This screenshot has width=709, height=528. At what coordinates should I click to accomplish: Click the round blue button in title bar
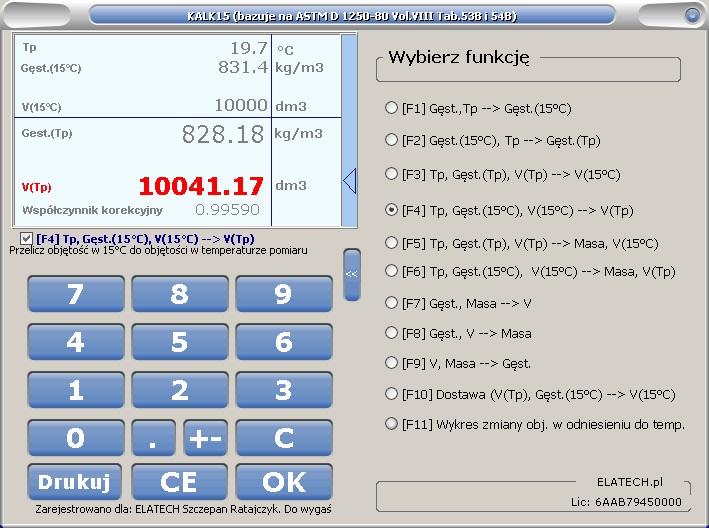692,15
